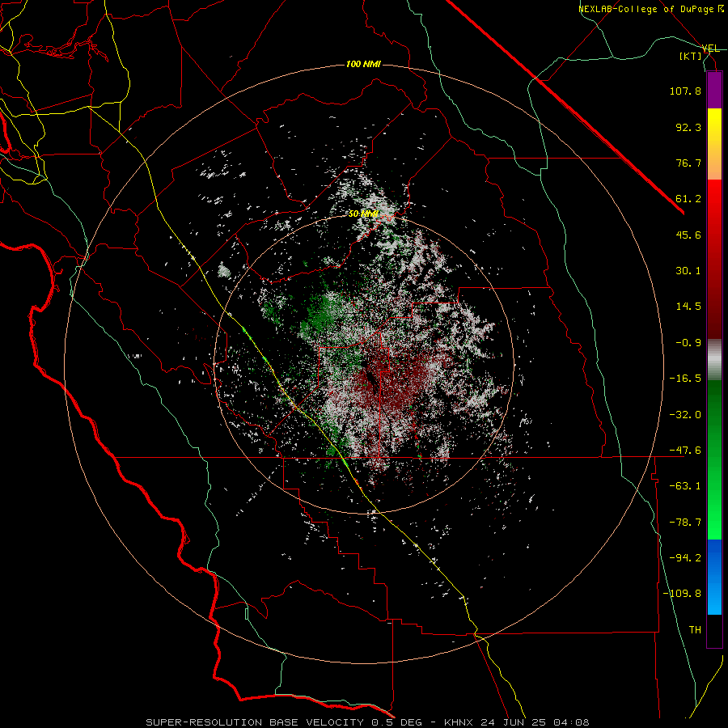Click the 107.8 velocity scale value
This screenshot has width=728, height=728.
pyautogui.click(x=685, y=91)
